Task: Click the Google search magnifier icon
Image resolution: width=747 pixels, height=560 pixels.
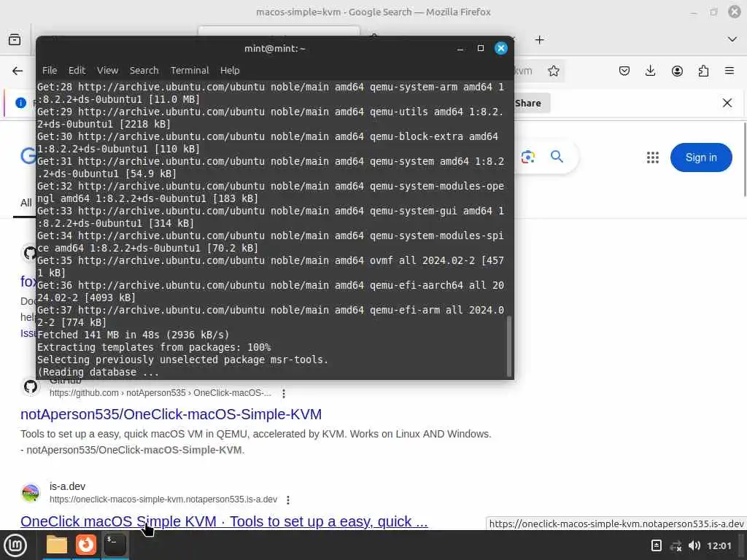Action: coord(557,157)
